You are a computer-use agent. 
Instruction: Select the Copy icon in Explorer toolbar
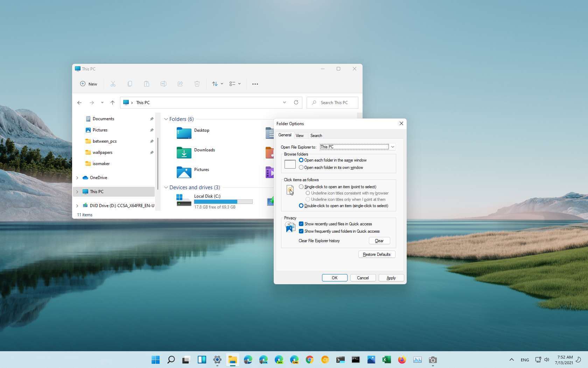(x=129, y=84)
